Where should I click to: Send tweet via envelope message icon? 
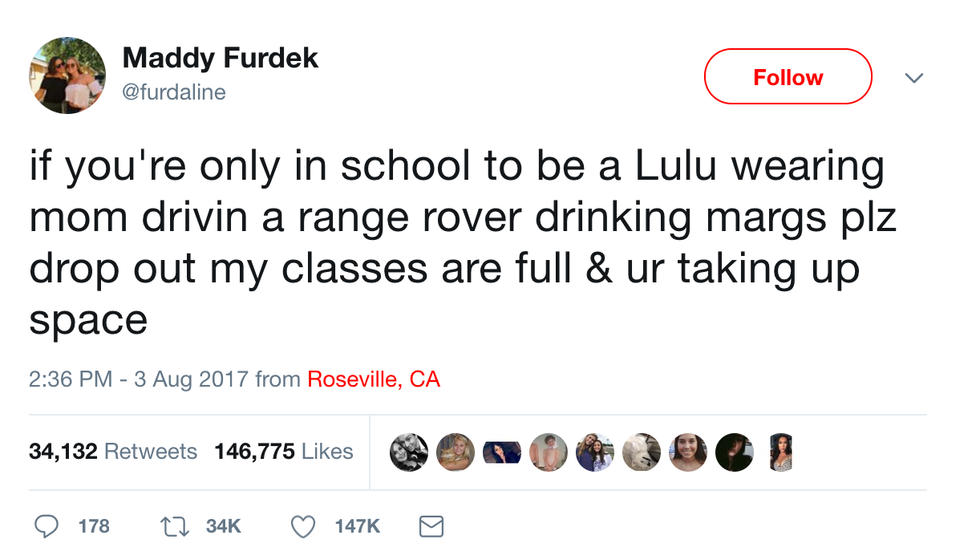coord(430,525)
